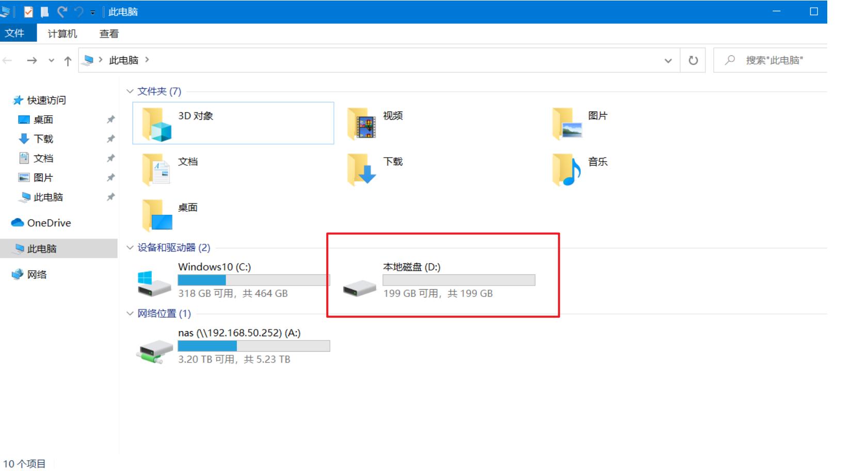Viewport: 868px width, 471px height.
Task: Click the back navigation arrow
Action: tap(7, 60)
